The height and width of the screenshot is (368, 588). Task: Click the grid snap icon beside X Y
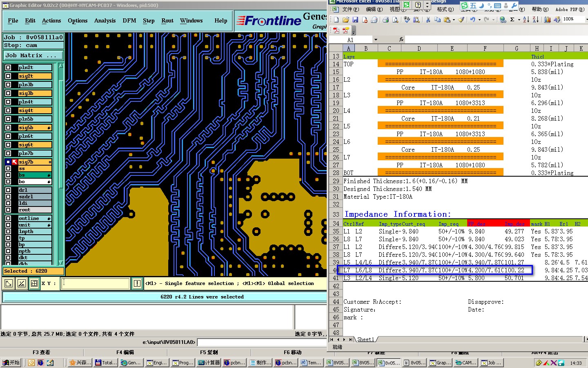point(34,283)
